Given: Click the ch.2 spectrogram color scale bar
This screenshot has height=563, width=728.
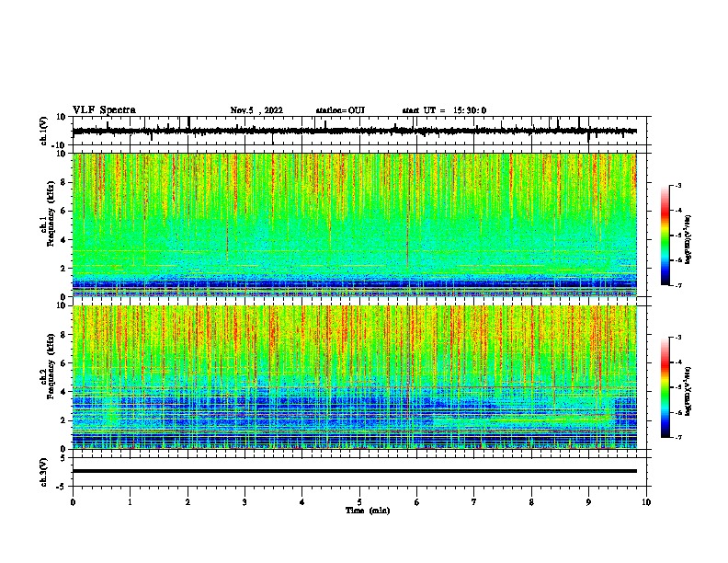Looking at the screenshot, I should point(665,387).
